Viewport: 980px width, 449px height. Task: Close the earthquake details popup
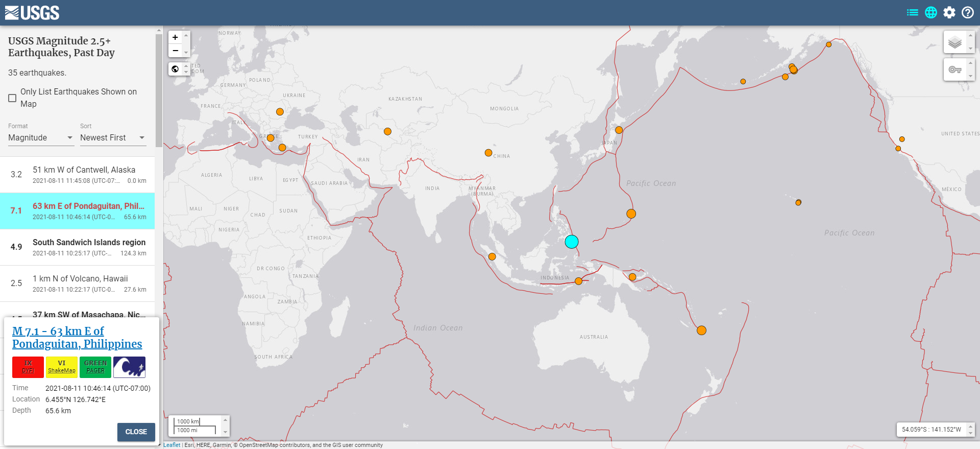pyautogui.click(x=136, y=432)
